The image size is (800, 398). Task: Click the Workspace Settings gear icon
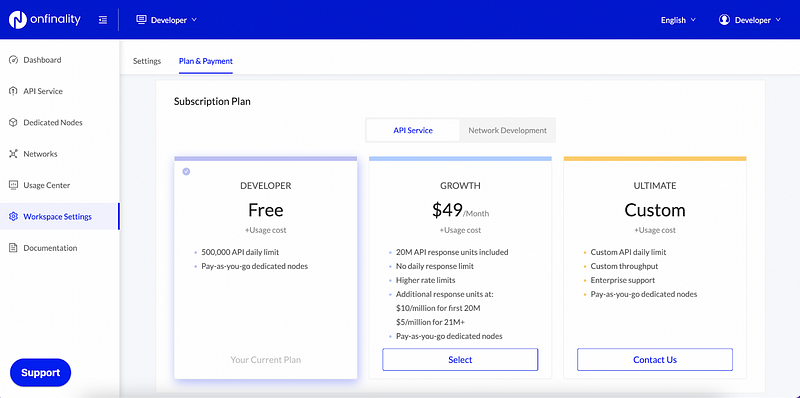click(14, 217)
